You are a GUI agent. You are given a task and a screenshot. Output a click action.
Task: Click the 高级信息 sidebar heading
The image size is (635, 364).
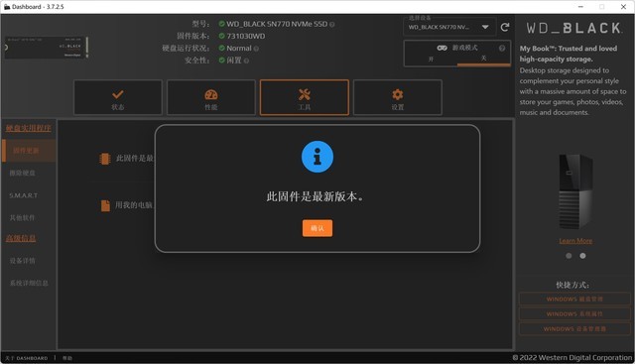coord(21,238)
